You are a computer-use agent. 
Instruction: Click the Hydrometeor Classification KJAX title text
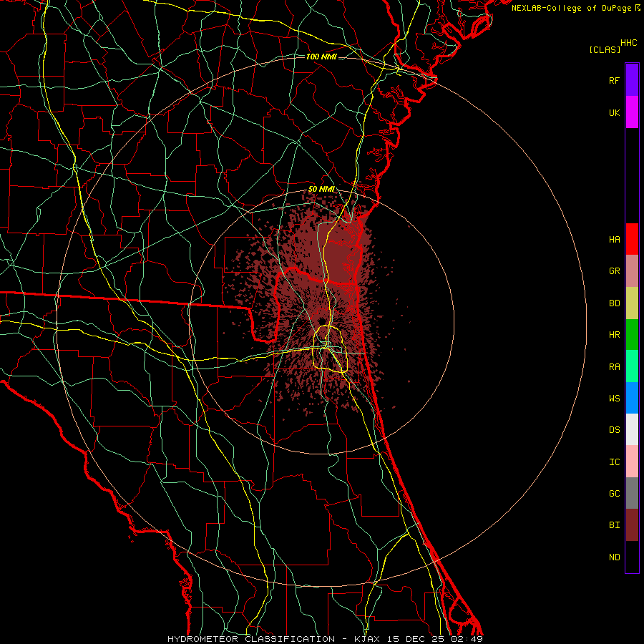click(326, 639)
